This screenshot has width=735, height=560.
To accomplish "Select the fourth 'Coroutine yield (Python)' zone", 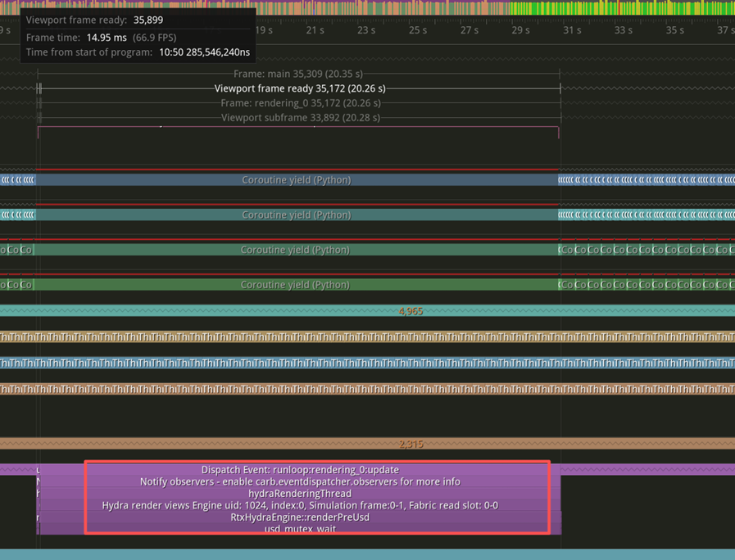I will coord(295,285).
